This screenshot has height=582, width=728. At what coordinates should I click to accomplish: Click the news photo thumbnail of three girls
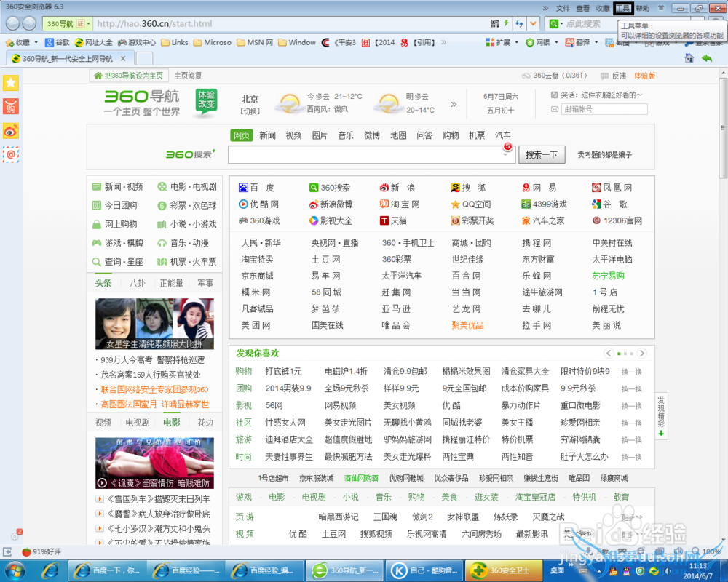pyautogui.click(x=154, y=324)
